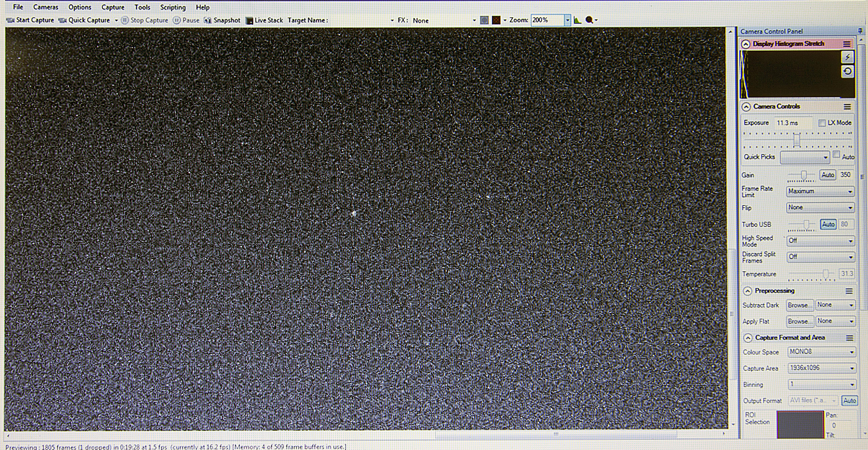868x450 pixels.
Task: Open the Live Stack tool
Action: click(264, 20)
